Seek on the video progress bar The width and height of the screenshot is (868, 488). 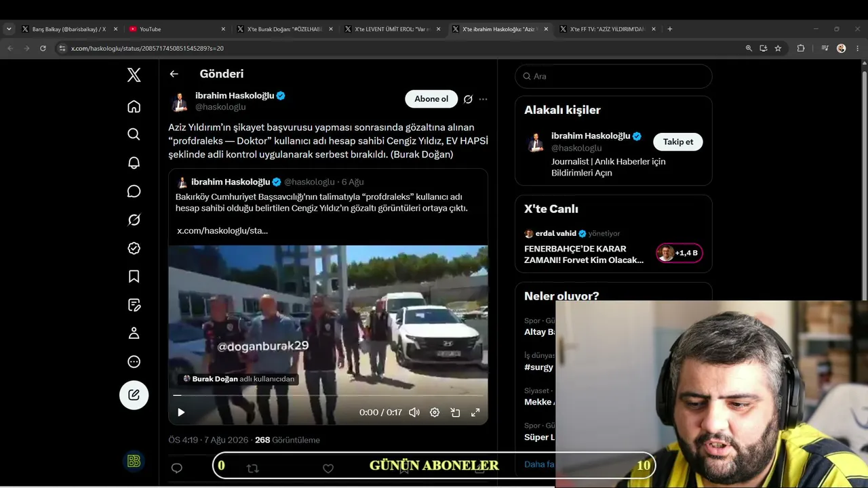[x=328, y=394]
